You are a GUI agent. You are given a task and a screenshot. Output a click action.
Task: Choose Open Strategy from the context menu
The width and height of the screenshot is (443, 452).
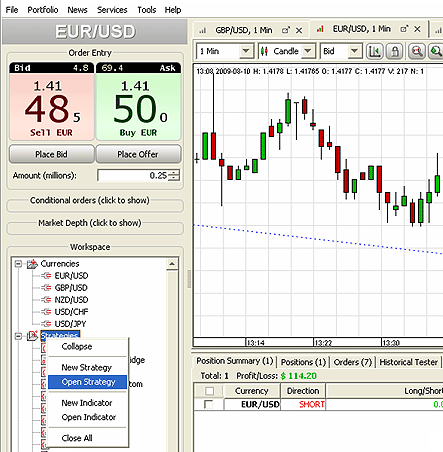click(x=88, y=382)
